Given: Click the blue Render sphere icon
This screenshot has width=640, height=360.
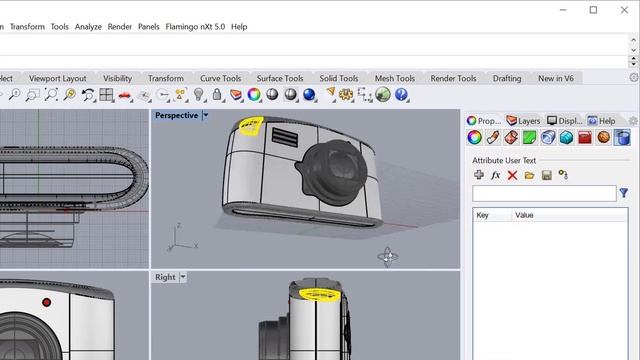Looking at the screenshot, I should pyautogui.click(x=309, y=95).
